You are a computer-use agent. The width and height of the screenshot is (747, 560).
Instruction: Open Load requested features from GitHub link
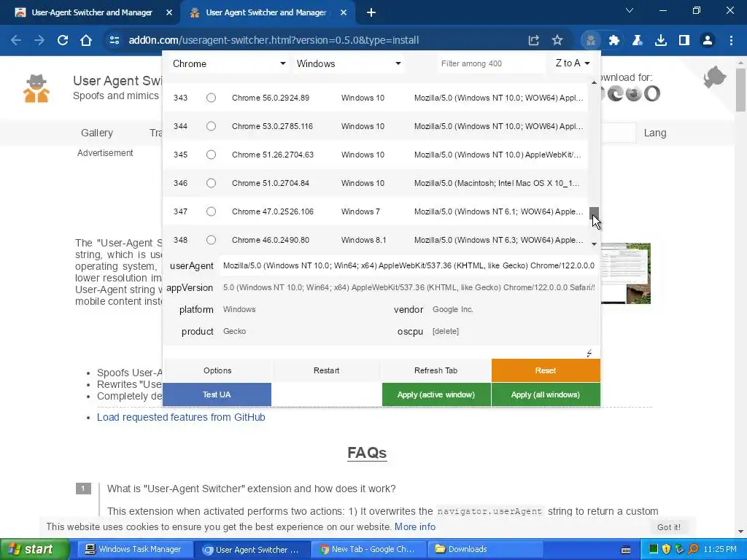point(181,417)
